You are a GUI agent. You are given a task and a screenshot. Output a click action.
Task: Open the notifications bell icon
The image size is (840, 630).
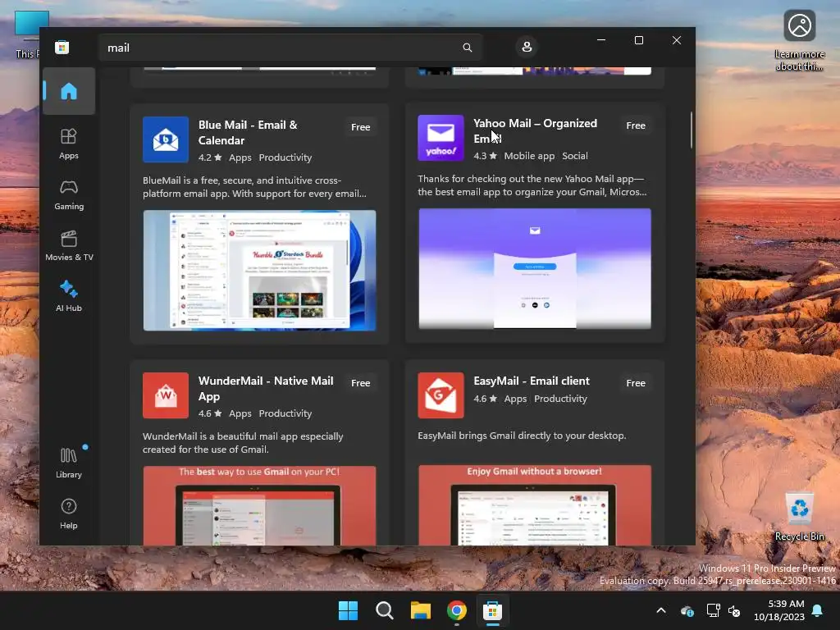[818, 610]
